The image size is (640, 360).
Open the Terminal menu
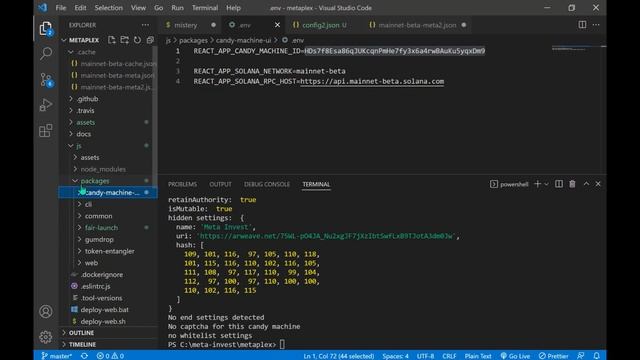[x=204, y=8]
